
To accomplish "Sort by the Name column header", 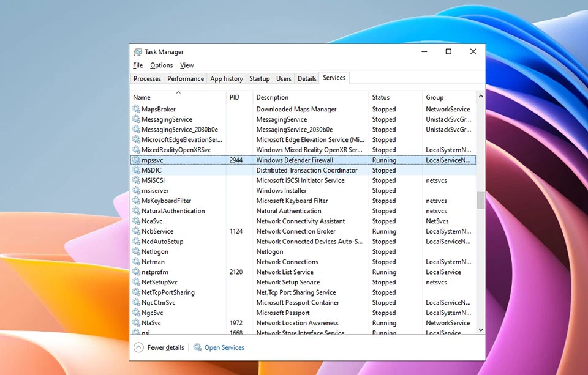I will pos(178,97).
